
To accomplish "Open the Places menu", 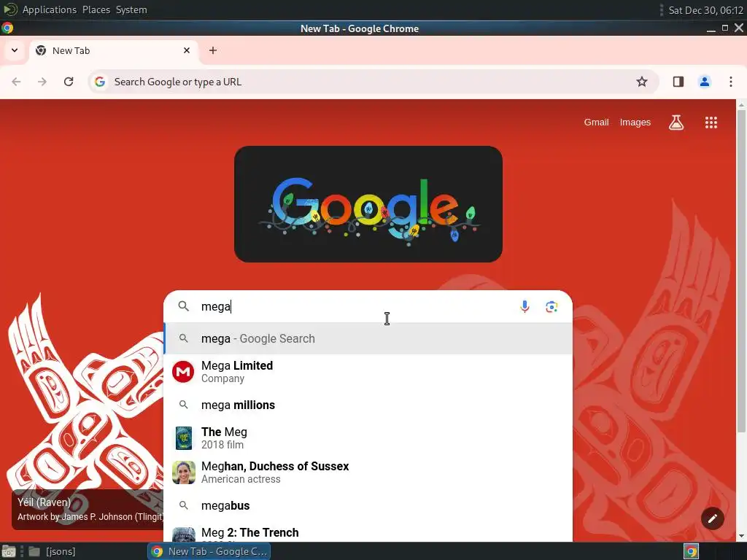I will (x=96, y=9).
